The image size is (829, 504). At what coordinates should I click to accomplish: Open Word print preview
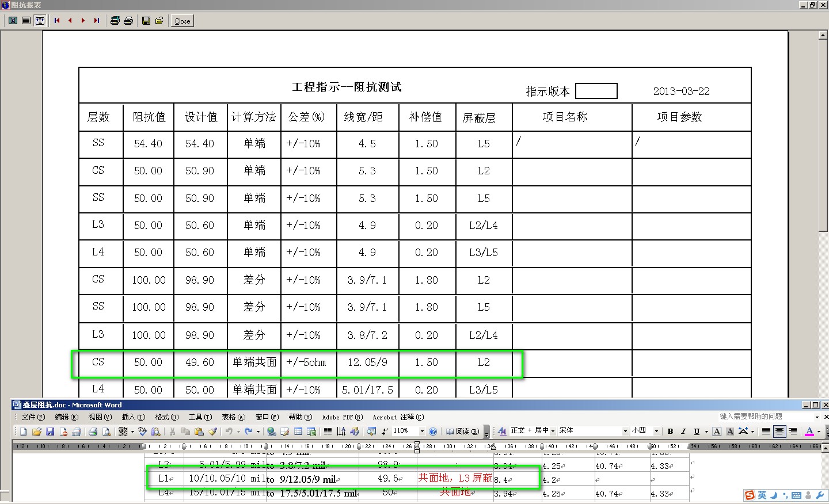pos(107,432)
